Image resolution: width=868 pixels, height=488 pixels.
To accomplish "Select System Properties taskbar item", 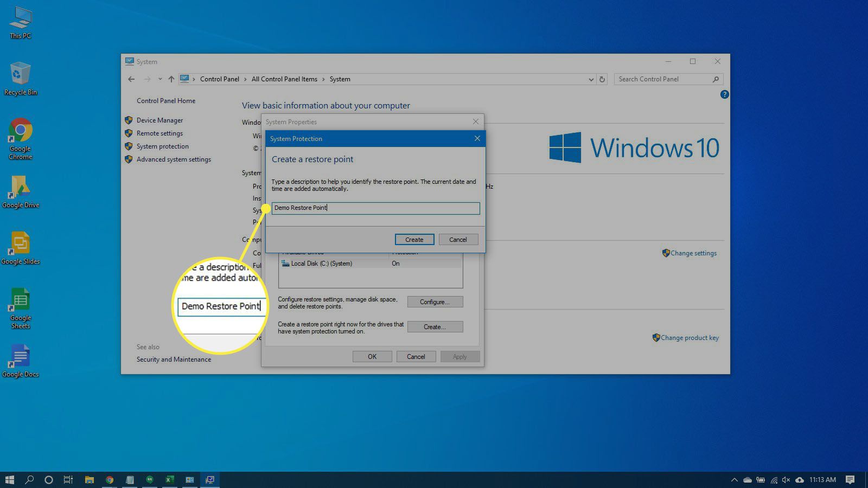I will 210,479.
